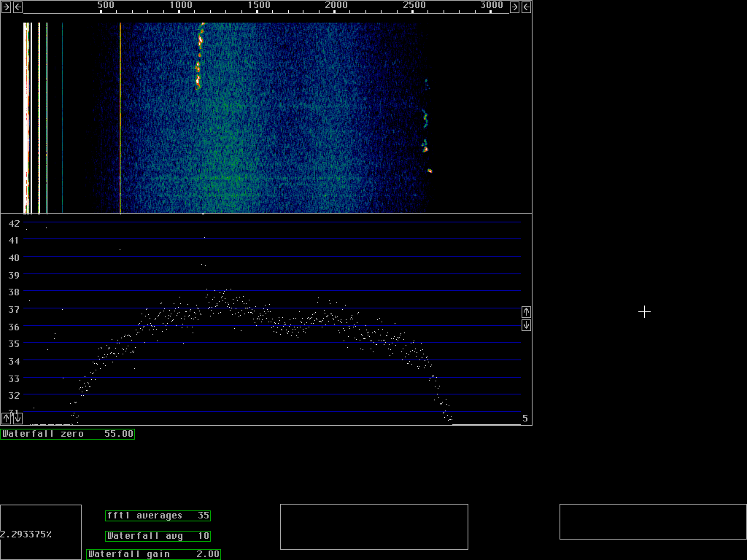The image size is (747, 560).
Task: Click the value 5 at the spectrum graph's bottom right
Action: [x=525, y=418]
